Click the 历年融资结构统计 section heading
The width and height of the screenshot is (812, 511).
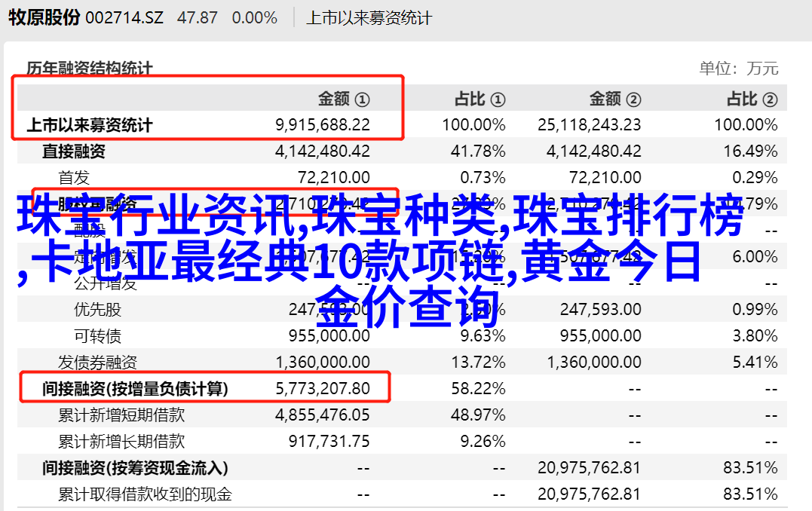tap(90, 69)
